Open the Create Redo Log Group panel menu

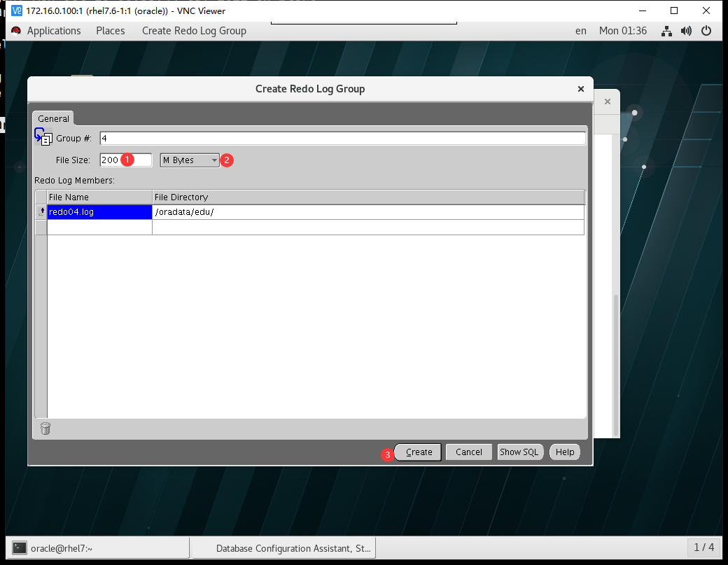point(194,31)
